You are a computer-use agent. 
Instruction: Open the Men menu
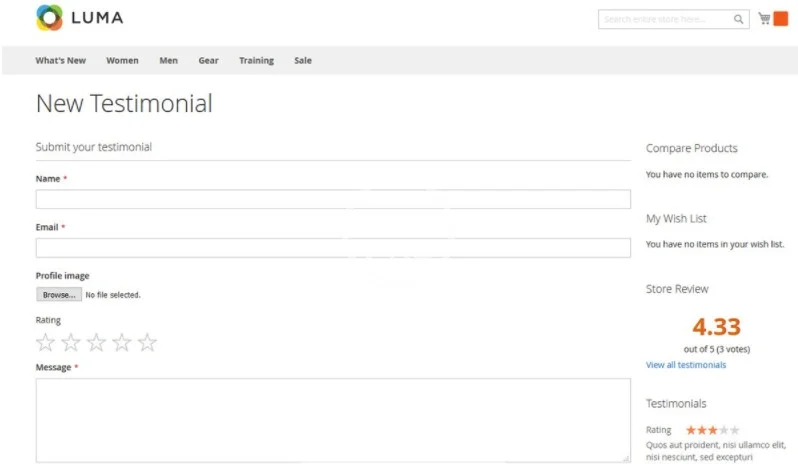click(168, 61)
